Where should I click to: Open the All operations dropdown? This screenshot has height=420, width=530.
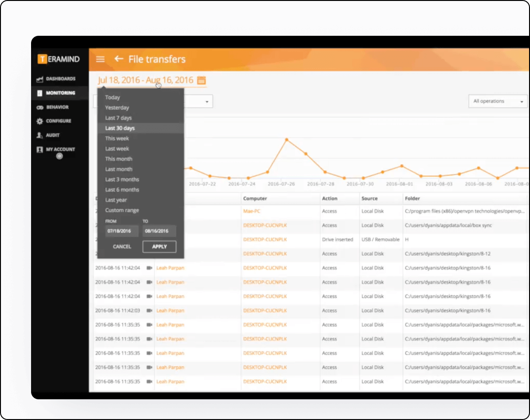click(497, 101)
